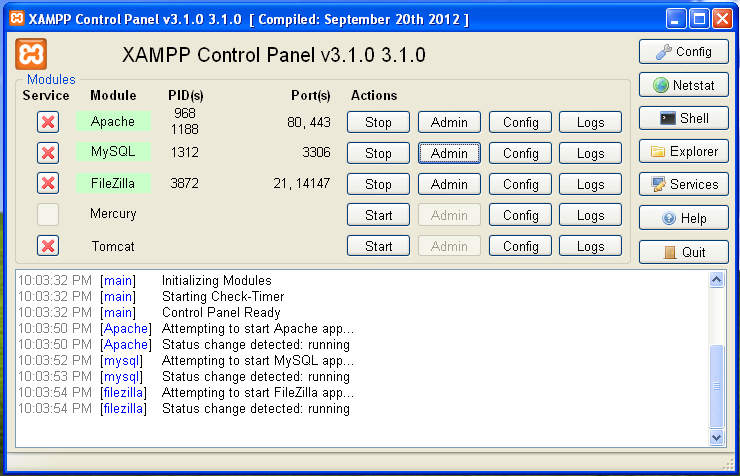This screenshot has height=476, width=740.
Task: Stop the MySQL module
Action: tap(378, 153)
